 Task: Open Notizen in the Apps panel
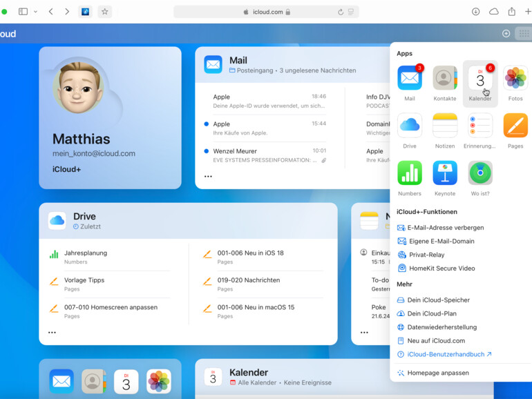[445, 126]
